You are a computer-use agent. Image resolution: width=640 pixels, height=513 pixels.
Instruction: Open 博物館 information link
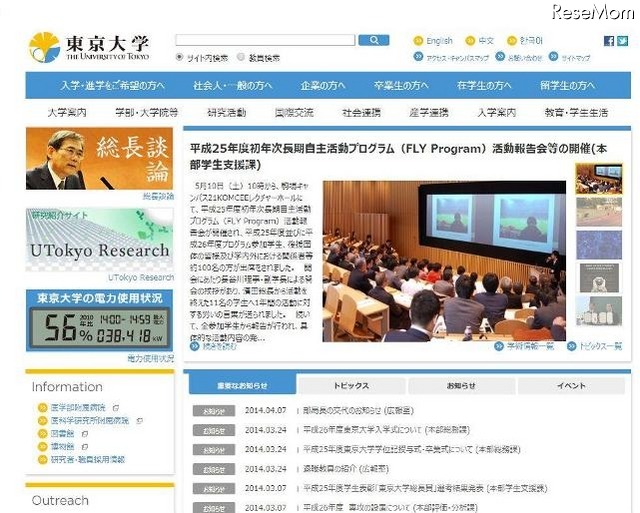[x=62, y=446]
